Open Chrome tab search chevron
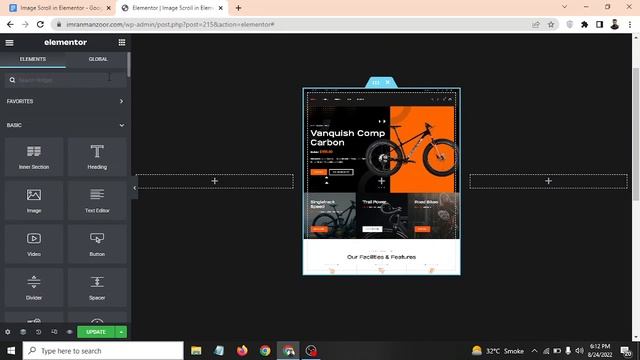This screenshot has height=360, width=640. [564, 7]
